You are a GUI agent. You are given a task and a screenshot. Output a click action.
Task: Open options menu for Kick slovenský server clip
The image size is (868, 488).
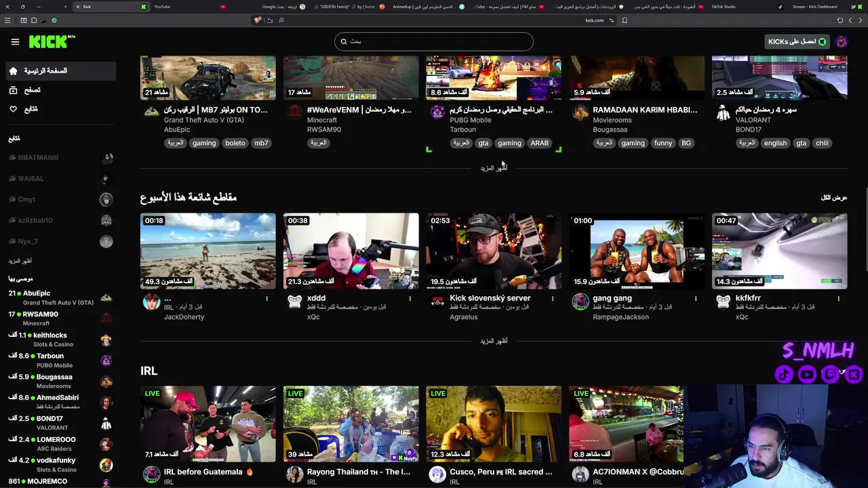[553, 298]
